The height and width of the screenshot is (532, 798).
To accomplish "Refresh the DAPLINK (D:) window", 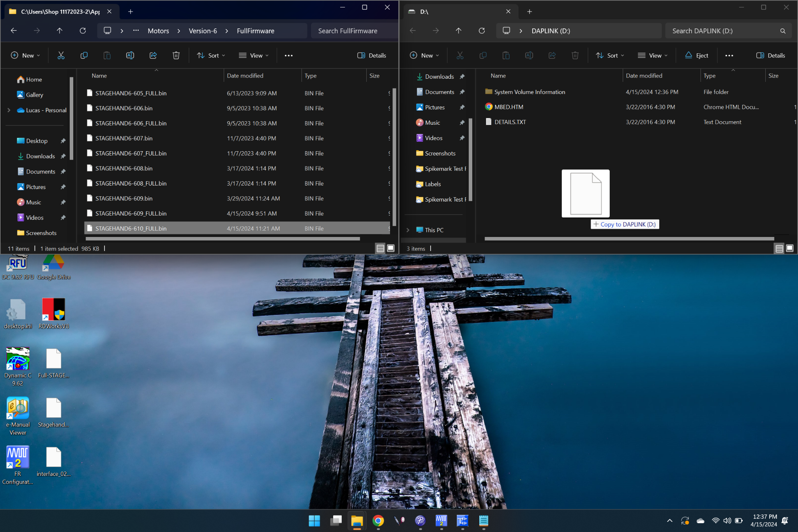I will pos(482,31).
